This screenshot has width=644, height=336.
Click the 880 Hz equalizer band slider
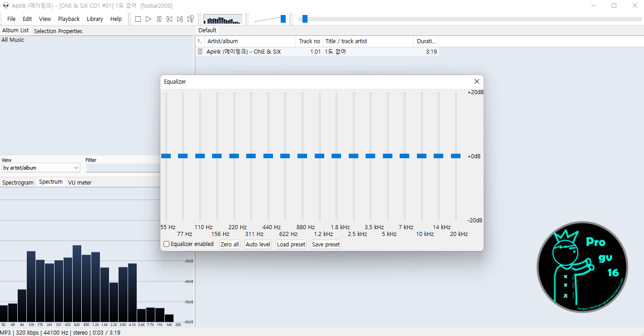click(x=302, y=156)
